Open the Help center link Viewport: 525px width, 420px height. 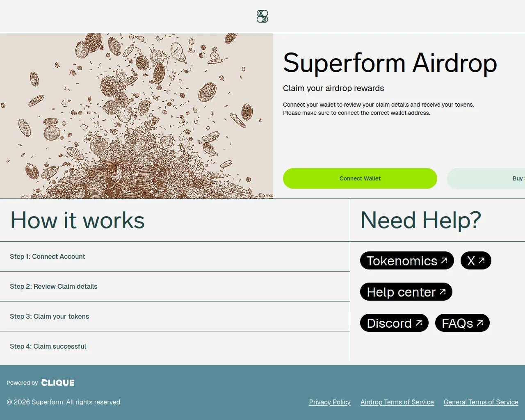coord(406,292)
